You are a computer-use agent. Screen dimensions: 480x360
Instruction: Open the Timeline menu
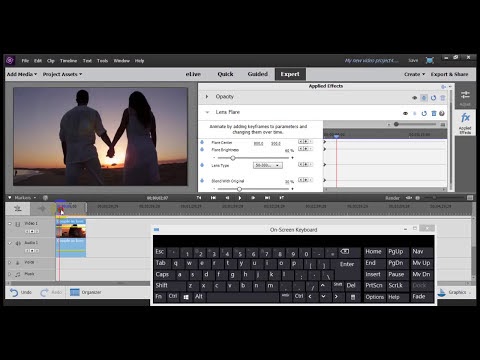[68, 61]
